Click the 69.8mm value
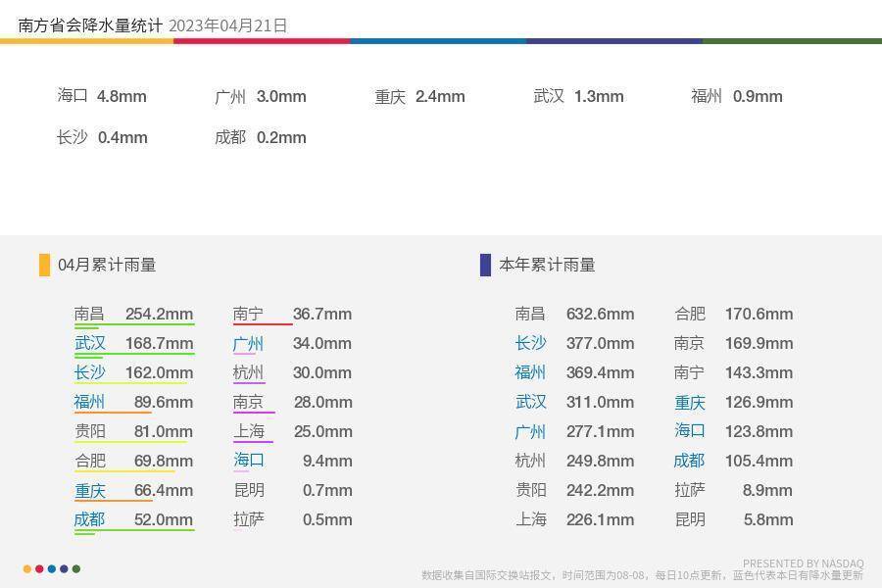This screenshot has height=588, width=882. (164, 461)
